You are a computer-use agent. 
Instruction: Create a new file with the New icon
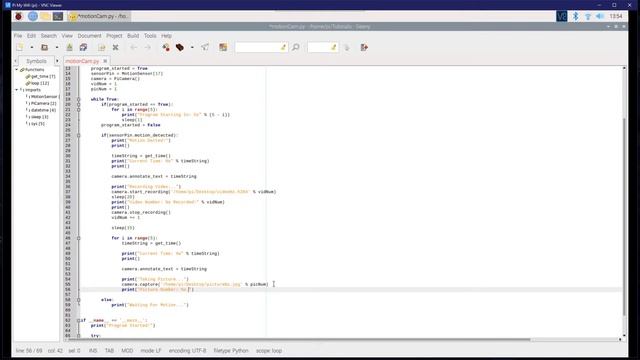click(x=19, y=47)
